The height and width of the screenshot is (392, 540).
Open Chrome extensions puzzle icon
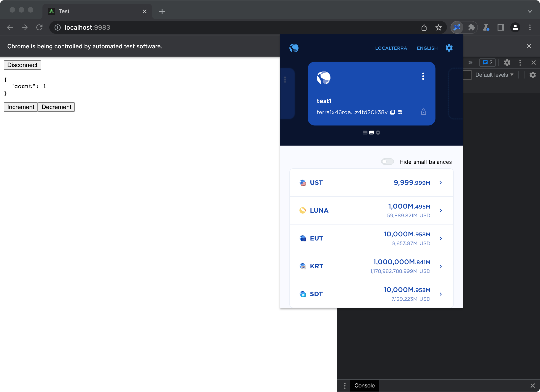[471, 28]
